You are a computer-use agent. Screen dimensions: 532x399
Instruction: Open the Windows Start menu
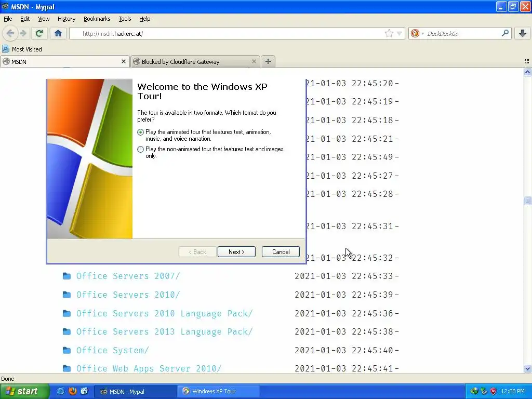coord(24,391)
